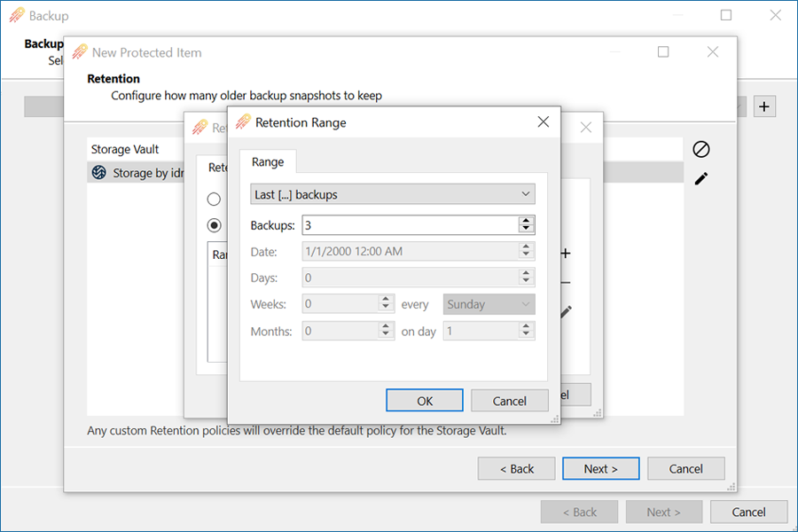Open the Last [...] backups dropdown
Image resolution: width=798 pixels, height=532 pixels.
pos(393,194)
